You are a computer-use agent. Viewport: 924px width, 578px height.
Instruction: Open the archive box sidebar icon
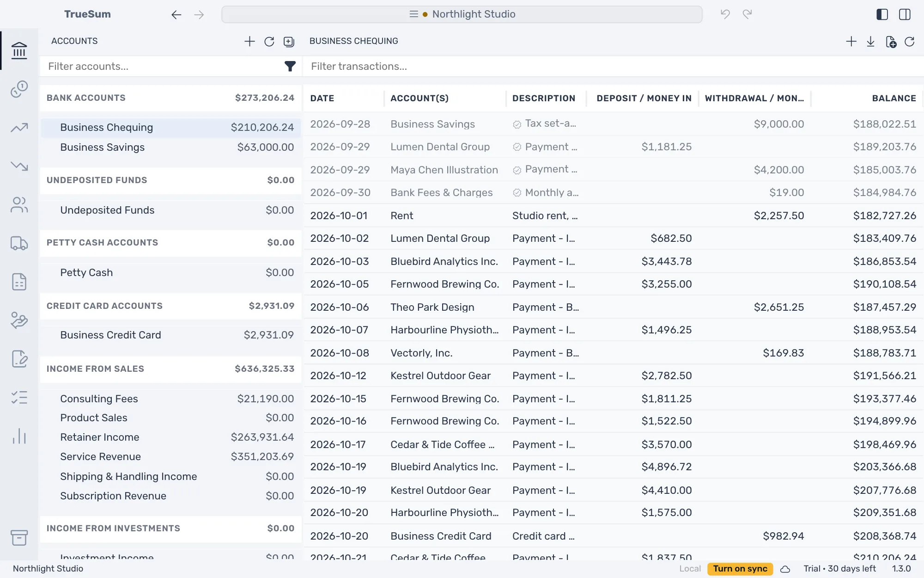coord(19,537)
